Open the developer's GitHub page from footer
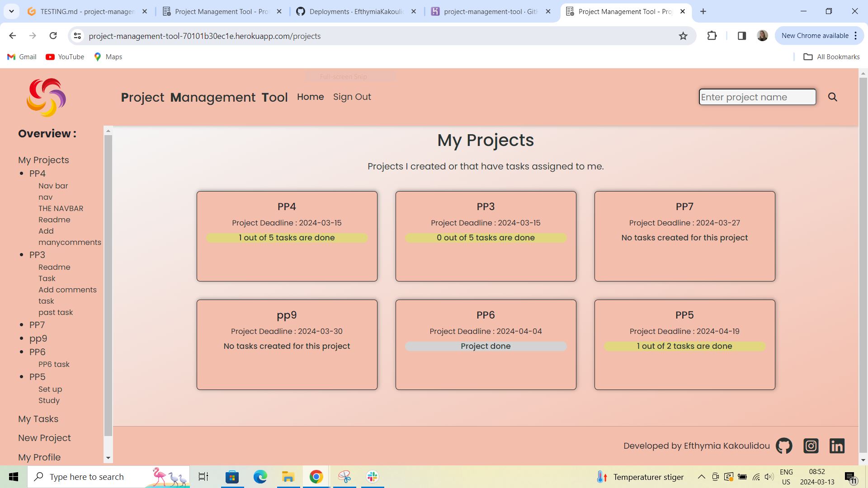868x488 pixels. tap(784, 446)
